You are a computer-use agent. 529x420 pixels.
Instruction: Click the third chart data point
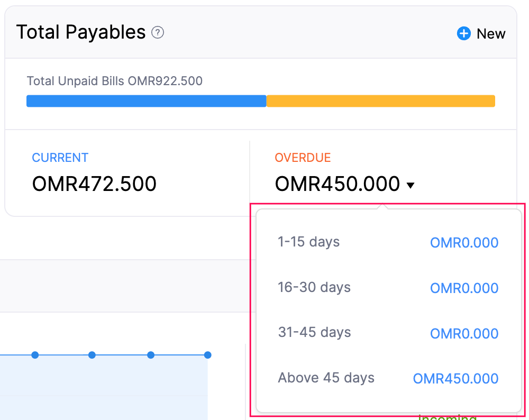point(150,355)
